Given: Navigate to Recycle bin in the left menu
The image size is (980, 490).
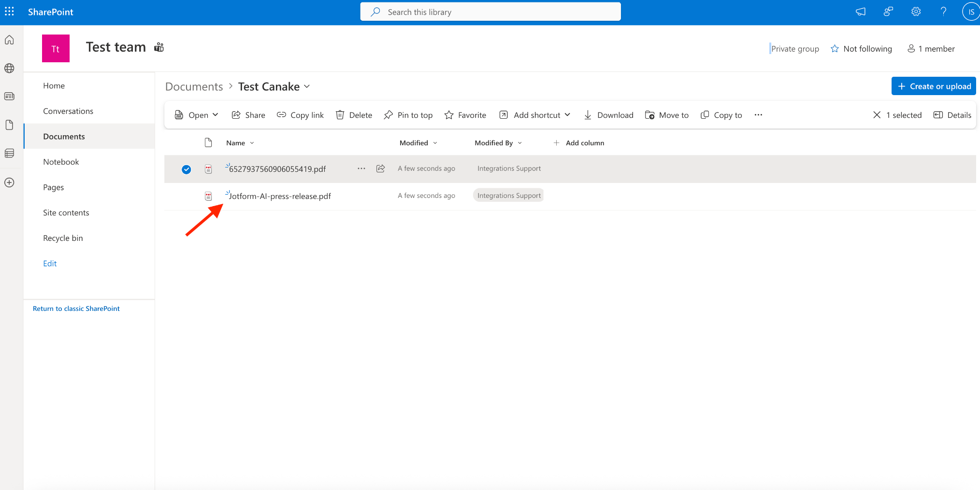Looking at the screenshot, I should pos(63,238).
